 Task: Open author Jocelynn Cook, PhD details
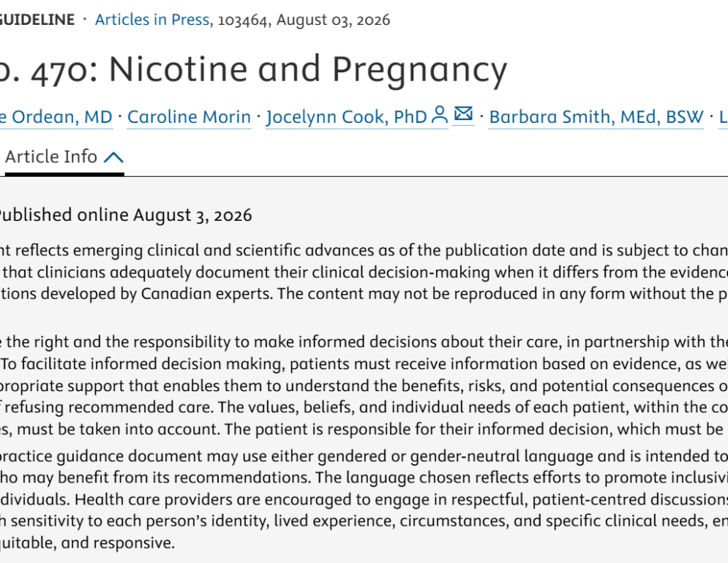[x=346, y=117]
